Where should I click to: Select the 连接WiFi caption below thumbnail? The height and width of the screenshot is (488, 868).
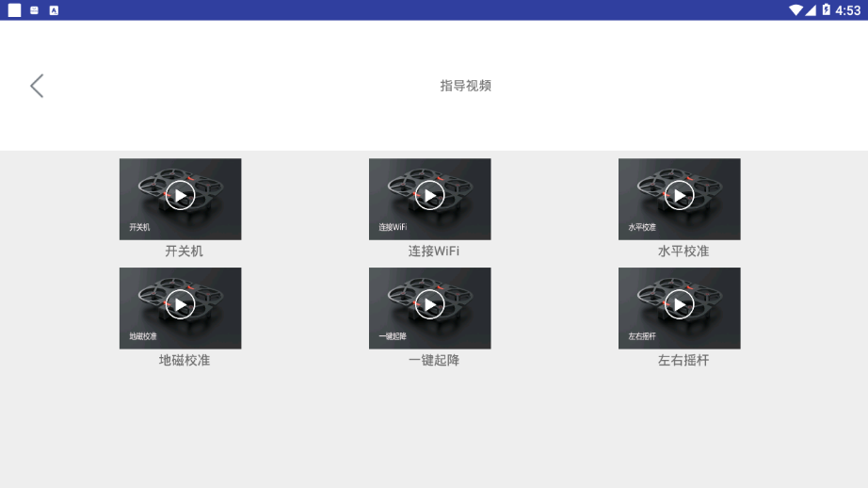(x=433, y=252)
